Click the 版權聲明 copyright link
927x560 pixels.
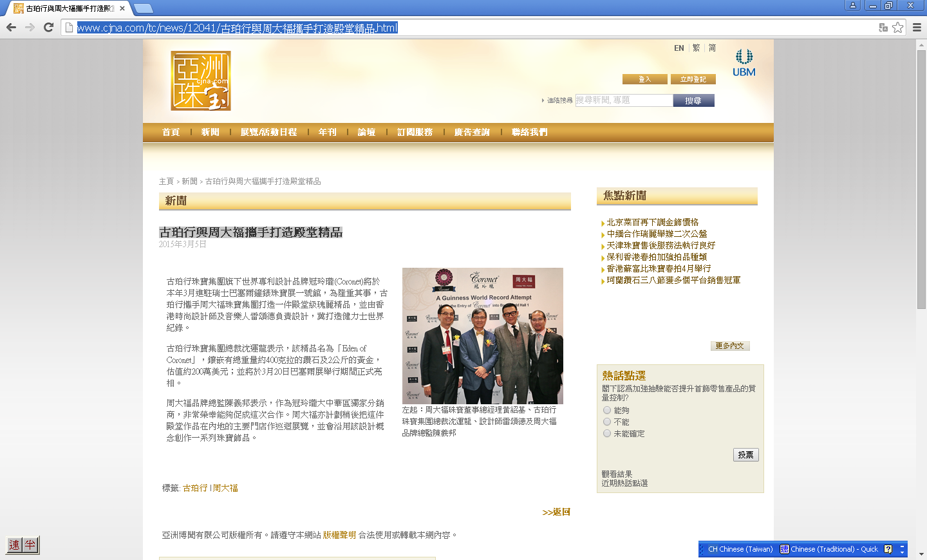coord(339,535)
